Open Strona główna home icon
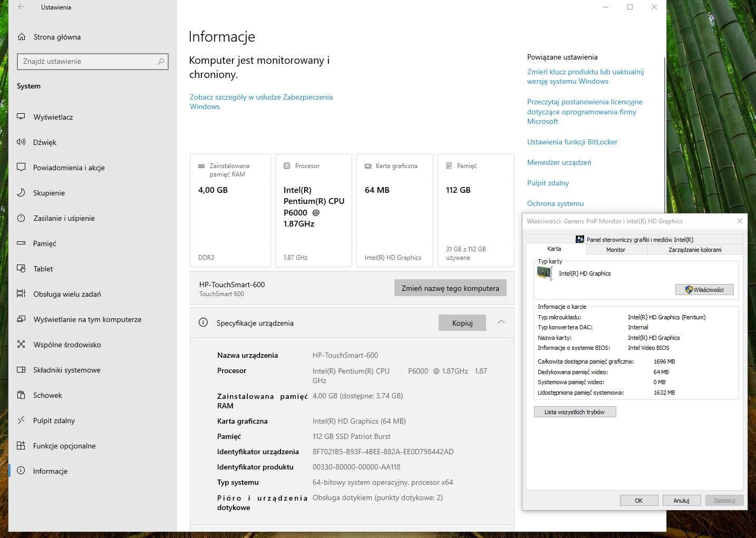Image resolution: width=756 pixels, height=538 pixels. [x=22, y=37]
